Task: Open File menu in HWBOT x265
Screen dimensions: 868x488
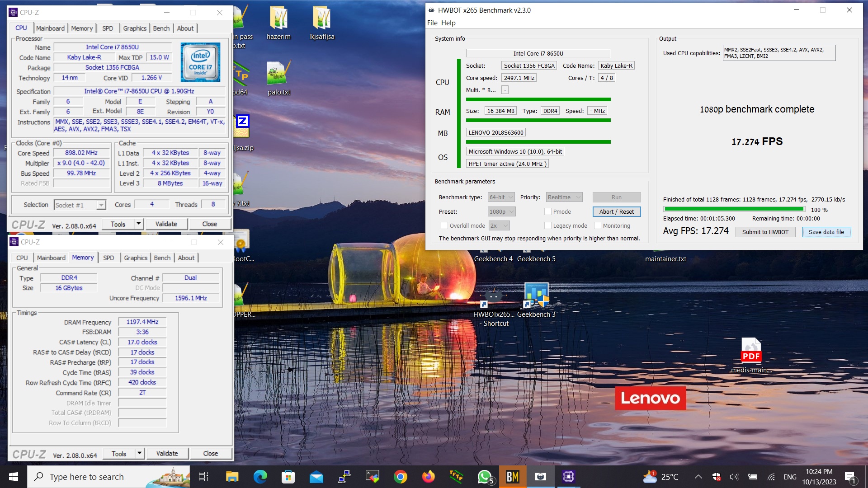Action: coord(432,23)
